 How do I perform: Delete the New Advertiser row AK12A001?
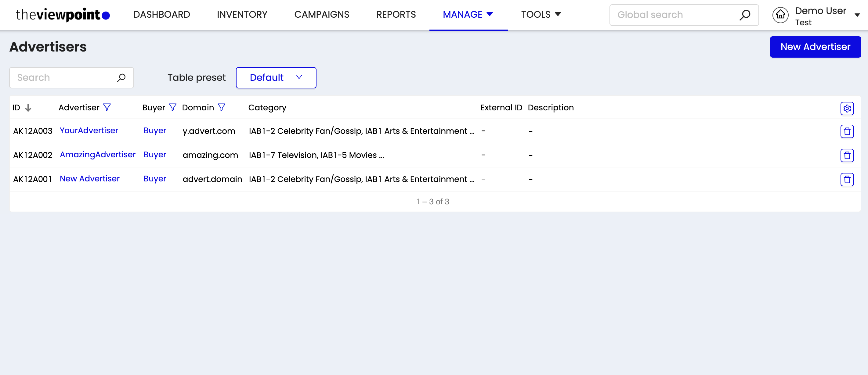click(x=847, y=180)
